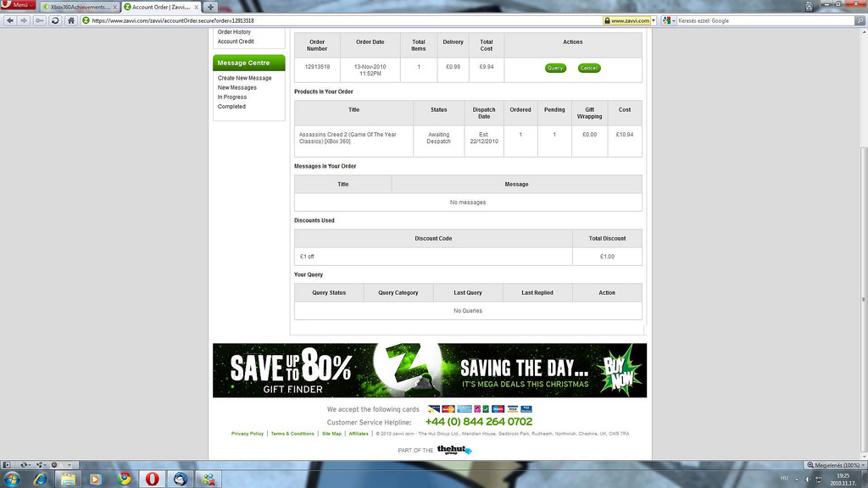Screen dimensions: 868x488
Task: Open Windows Explorer folder in taskbar
Action: click(x=68, y=480)
